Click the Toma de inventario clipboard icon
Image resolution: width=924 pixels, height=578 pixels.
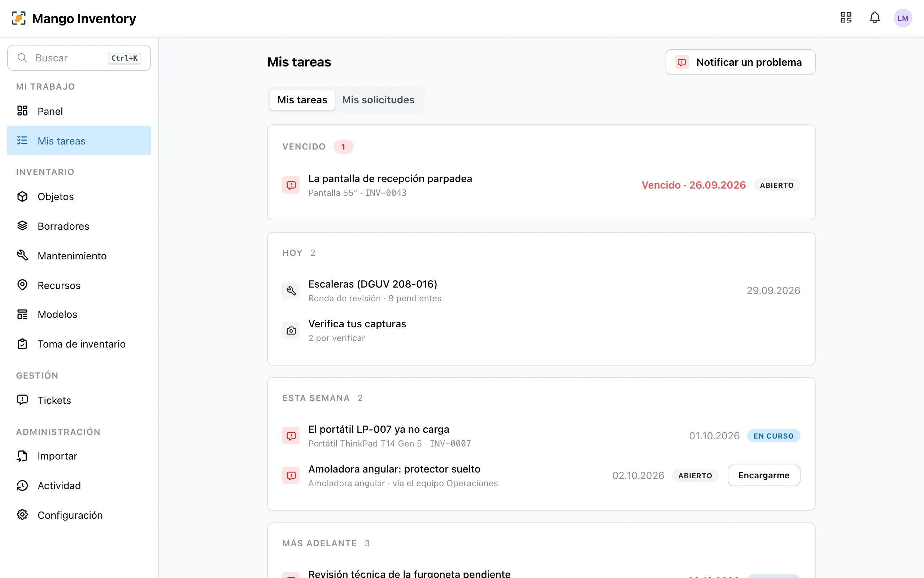tap(22, 344)
